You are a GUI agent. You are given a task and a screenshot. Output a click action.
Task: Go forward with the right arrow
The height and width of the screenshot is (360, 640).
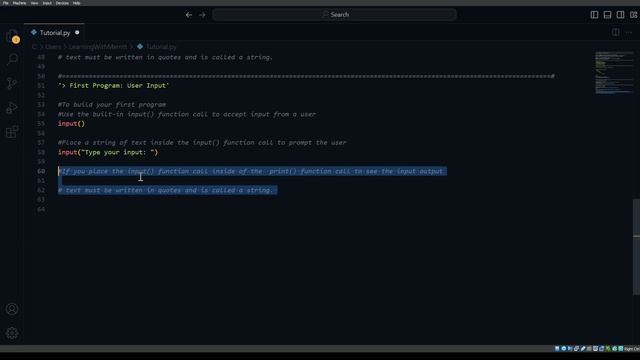click(x=202, y=15)
